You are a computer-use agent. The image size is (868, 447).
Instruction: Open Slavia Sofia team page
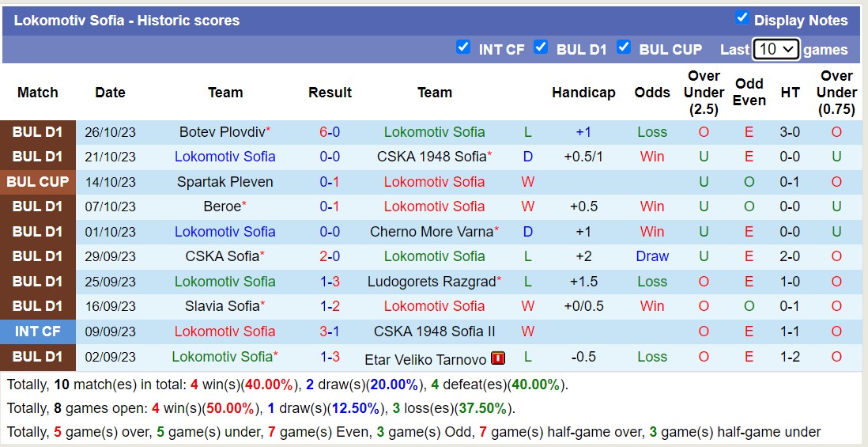click(221, 306)
